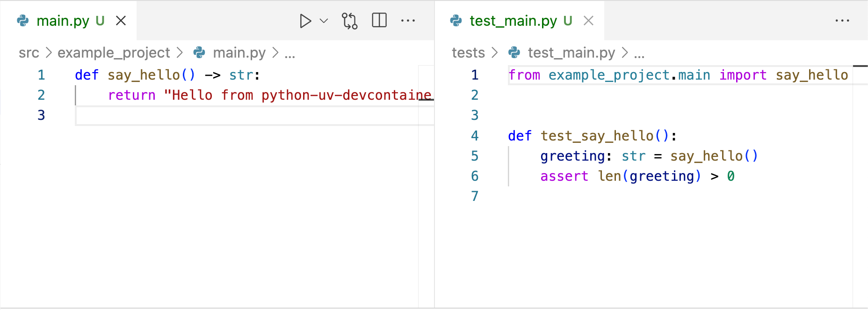The image size is (868, 310).
Task: Click the tests breadcrumb folder
Action: point(468,53)
